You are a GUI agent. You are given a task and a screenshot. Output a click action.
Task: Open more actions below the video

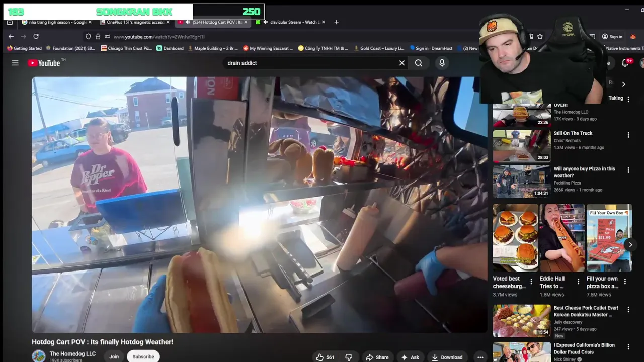pyautogui.click(x=480, y=357)
